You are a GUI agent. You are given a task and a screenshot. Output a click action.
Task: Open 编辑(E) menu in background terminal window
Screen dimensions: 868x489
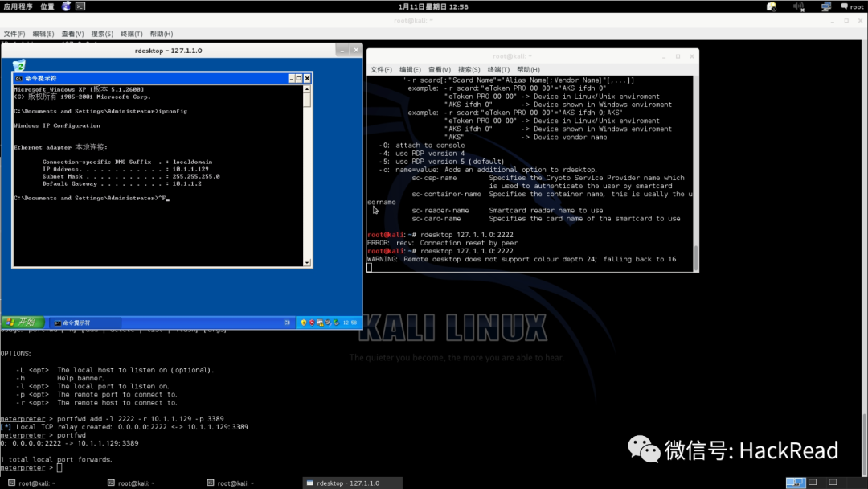click(x=43, y=34)
